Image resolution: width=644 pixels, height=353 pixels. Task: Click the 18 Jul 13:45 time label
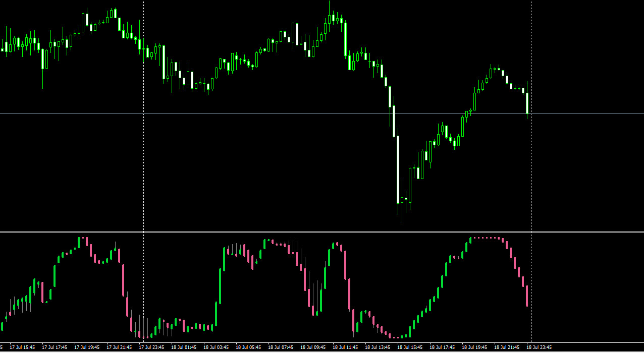tap(378, 347)
